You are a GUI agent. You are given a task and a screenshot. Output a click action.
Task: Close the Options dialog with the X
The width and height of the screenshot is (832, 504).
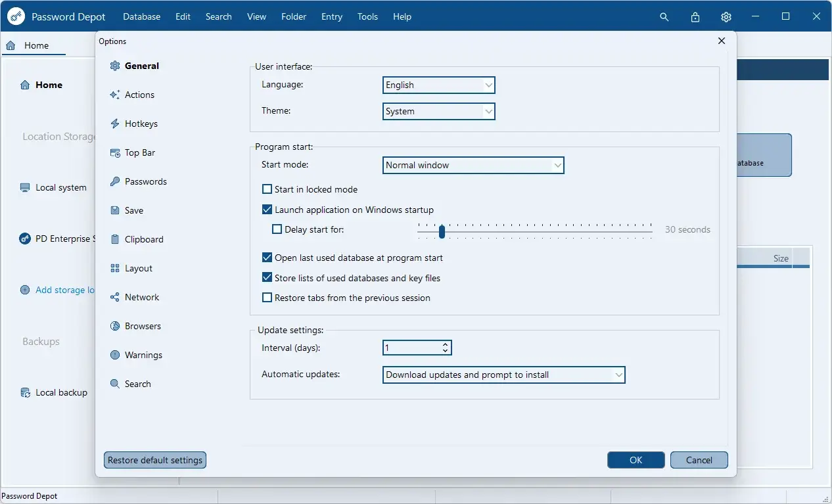tap(722, 41)
